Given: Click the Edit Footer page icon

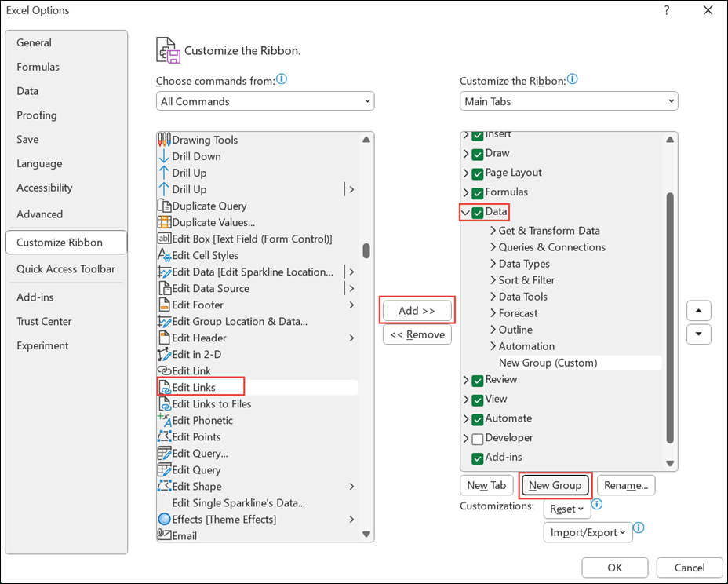Looking at the screenshot, I should coord(164,305).
